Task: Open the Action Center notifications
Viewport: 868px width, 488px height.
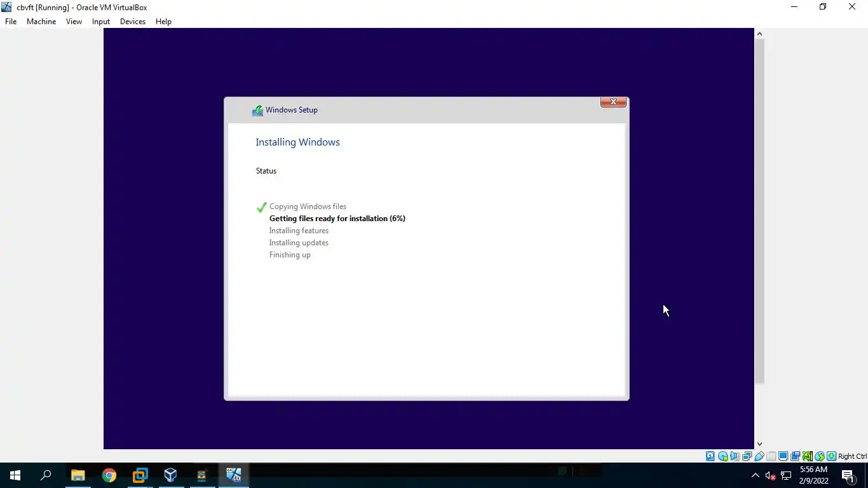Action: click(848, 475)
